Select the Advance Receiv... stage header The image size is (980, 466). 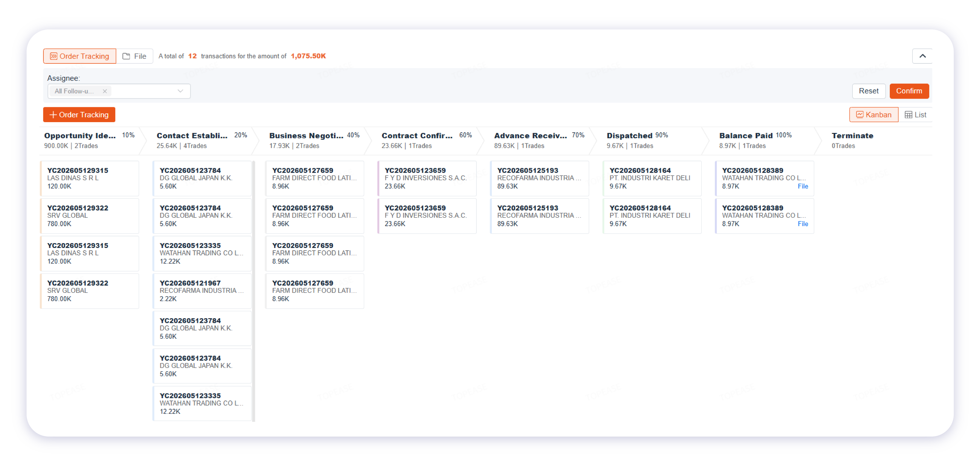pyautogui.click(x=540, y=141)
